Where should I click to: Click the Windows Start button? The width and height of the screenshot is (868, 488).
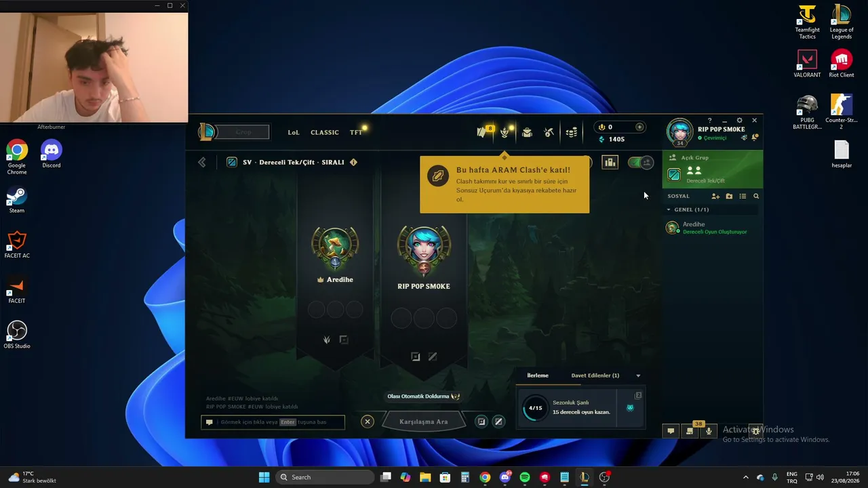coord(264,477)
